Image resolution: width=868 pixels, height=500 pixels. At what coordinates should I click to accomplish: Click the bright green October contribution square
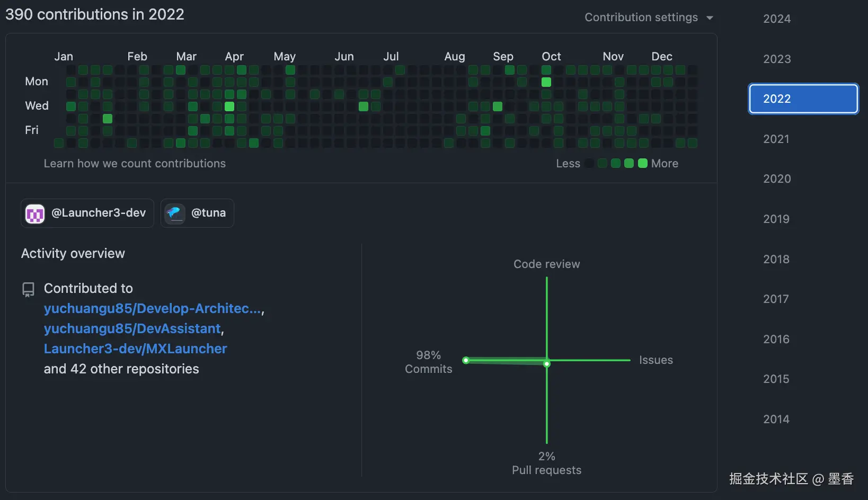(546, 82)
